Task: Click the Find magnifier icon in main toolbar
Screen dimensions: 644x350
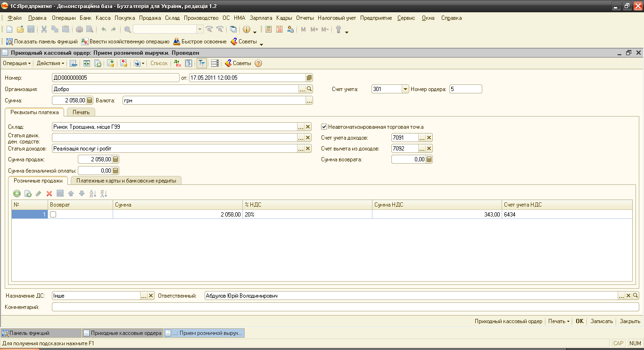Action: tap(127, 29)
